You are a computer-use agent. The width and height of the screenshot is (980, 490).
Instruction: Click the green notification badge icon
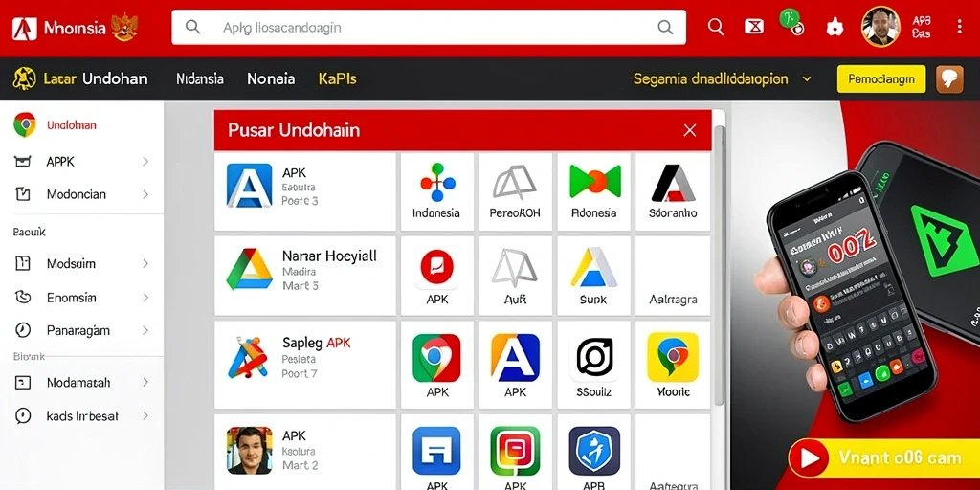(790, 20)
